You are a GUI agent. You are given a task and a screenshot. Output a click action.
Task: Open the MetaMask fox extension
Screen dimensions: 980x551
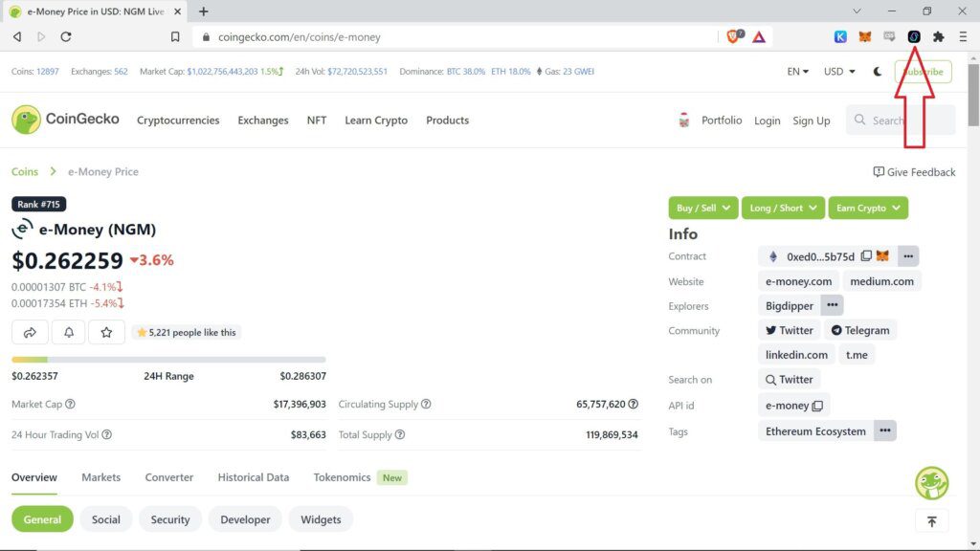point(865,37)
